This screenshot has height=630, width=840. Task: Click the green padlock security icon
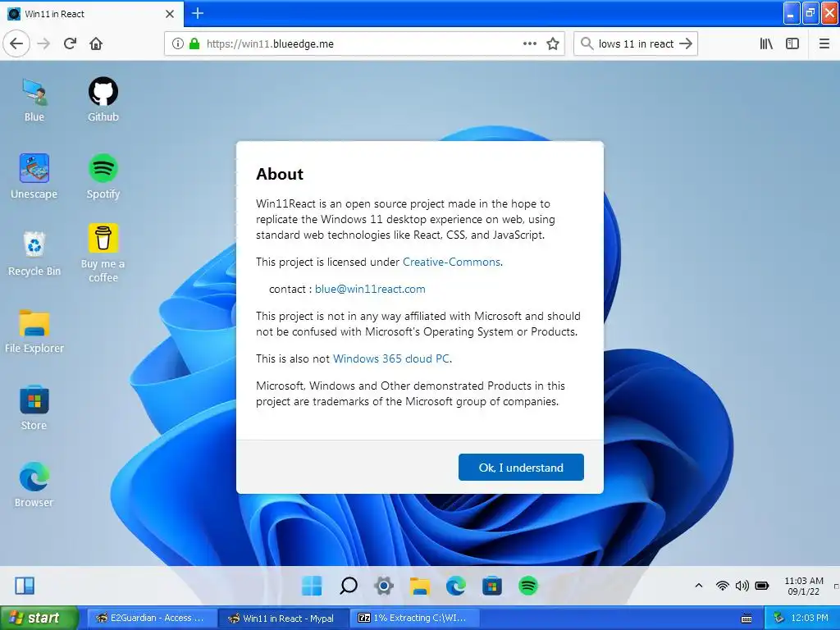pos(194,43)
